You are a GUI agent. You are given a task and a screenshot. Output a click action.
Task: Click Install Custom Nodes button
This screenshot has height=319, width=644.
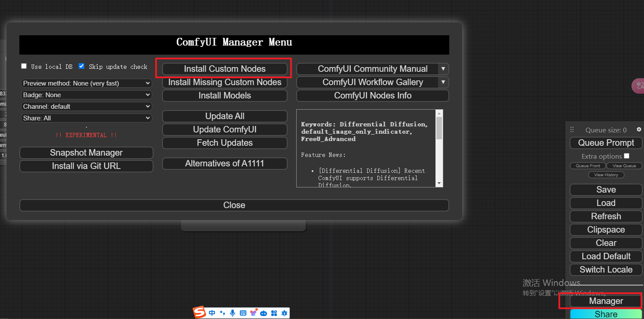225,69
